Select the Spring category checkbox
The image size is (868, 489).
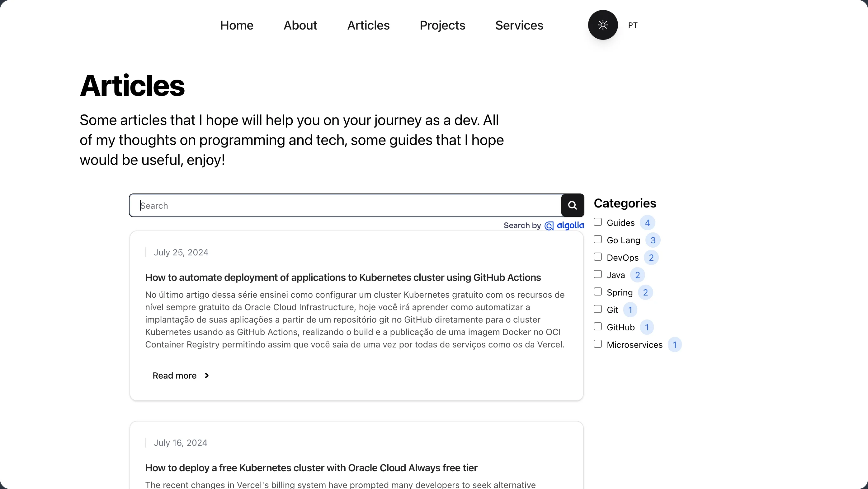point(598,292)
